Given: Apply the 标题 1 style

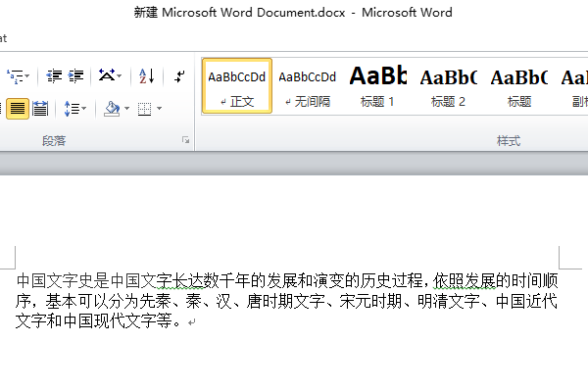Looking at the screenshot, I should [x=377, y=86].
